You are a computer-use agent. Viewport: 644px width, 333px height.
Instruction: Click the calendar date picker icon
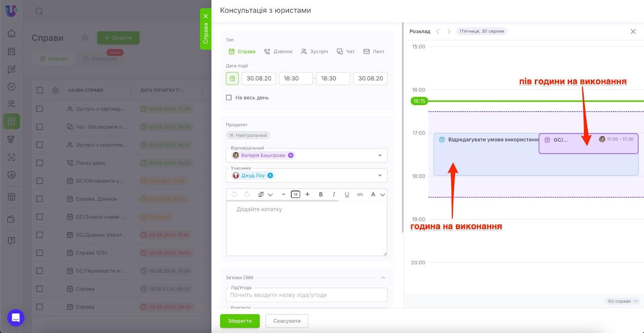[232, 79]
